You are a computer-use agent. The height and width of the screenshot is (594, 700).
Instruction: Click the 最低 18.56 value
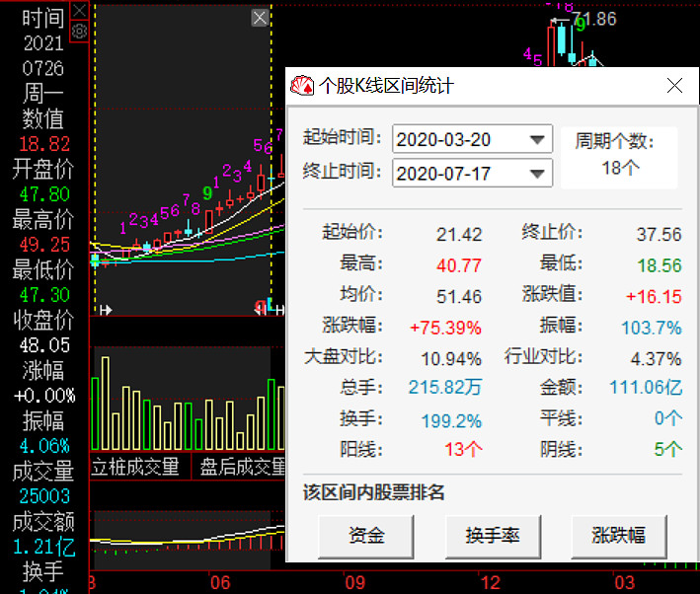[x=660, y=266]
